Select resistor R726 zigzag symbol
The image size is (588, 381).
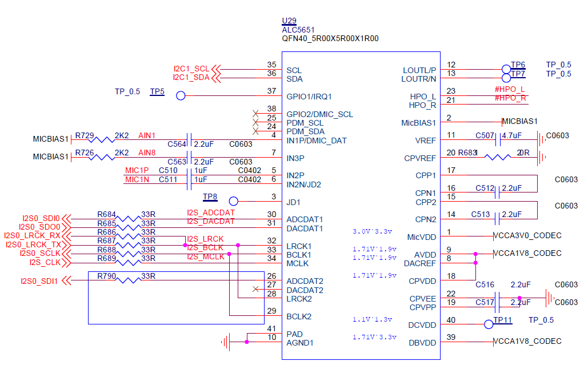click(102, 157)
